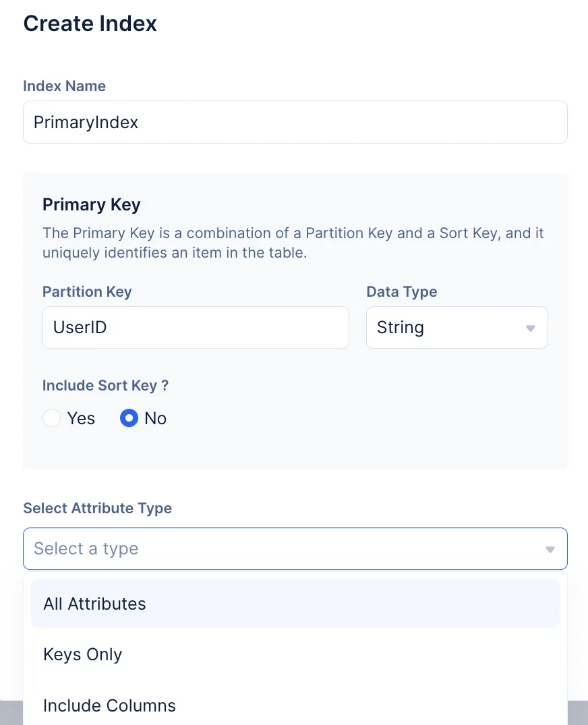The width and height of the screenshot is (588, 725).
Task: Click the Data Type dropdown arrow icon
Action: click(530, 328)
